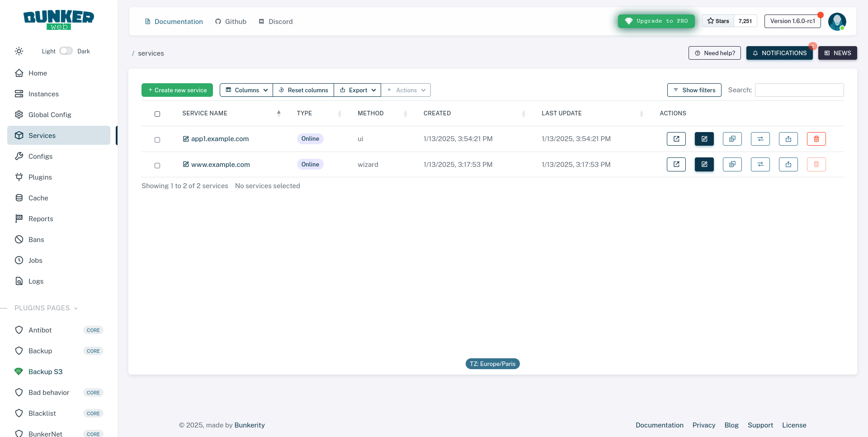Select the app1.example.com row checkbox

(x=157, y=140)
